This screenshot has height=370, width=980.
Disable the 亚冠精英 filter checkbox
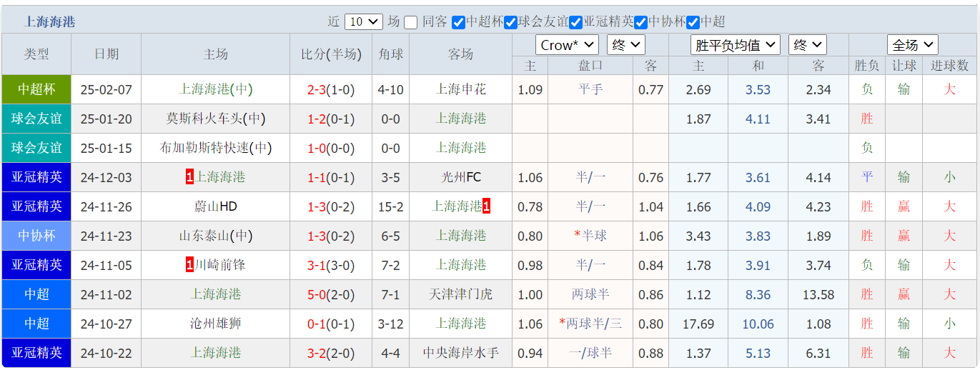tap(575, 22)
